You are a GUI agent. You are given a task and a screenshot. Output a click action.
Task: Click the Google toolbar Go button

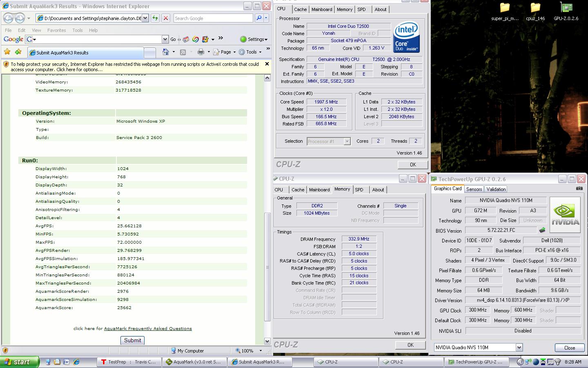pos(173,39)
